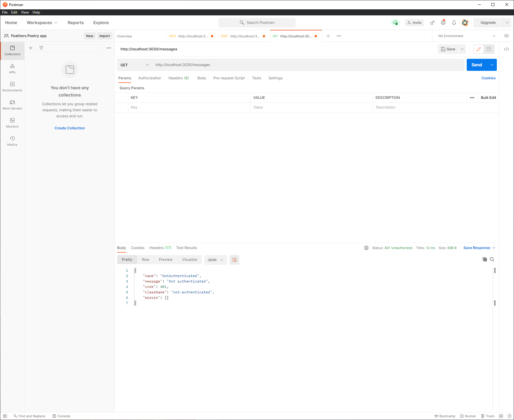Viewport: 514px width, 420px height.
Task: Open the File menu
Action: [5, 12]
